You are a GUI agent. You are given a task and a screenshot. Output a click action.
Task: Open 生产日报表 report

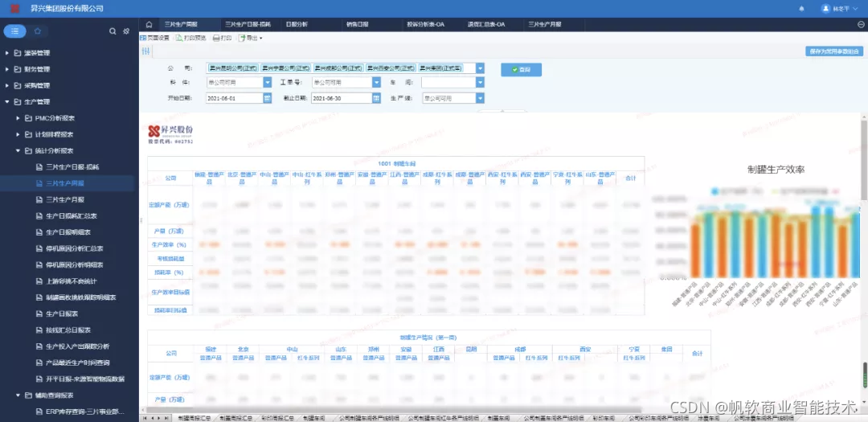coord(61,313)
